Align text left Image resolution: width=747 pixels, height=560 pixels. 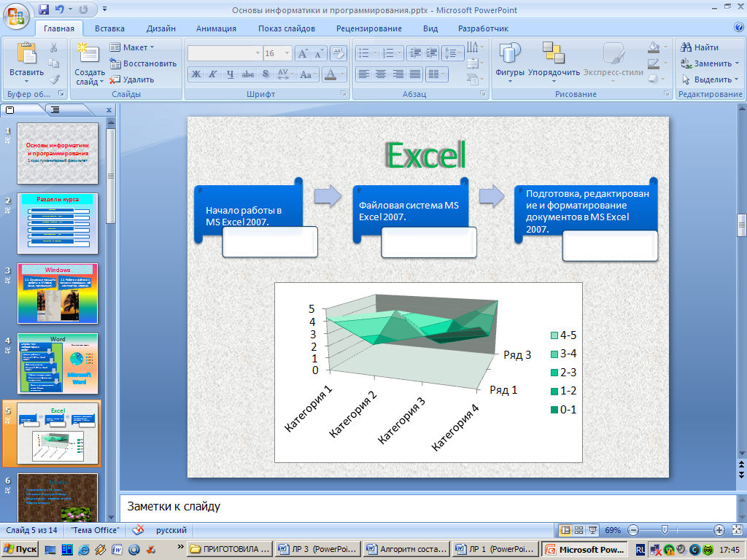(x=364, y=74)
